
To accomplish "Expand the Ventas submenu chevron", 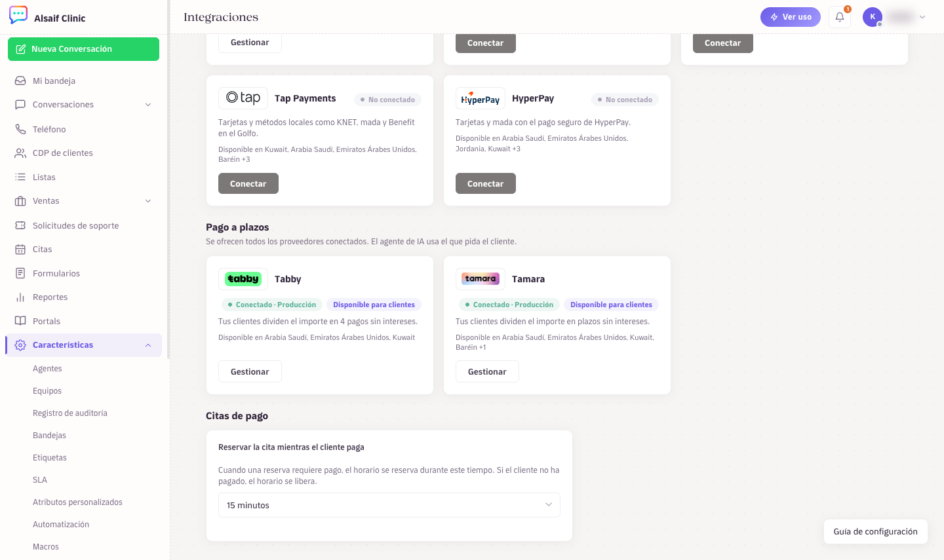I will pyautogui.click(x=148, y=201).
